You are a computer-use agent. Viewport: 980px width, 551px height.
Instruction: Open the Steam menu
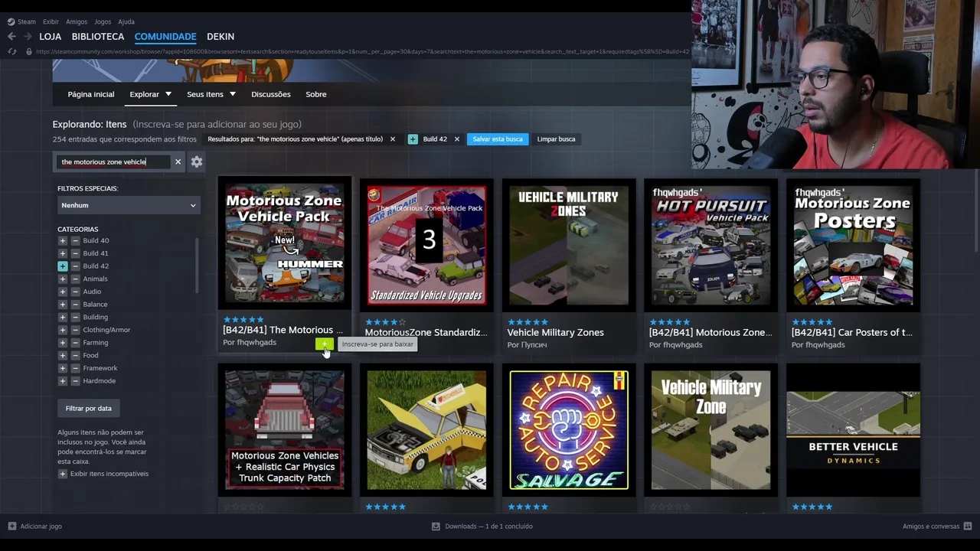(21, 21)
